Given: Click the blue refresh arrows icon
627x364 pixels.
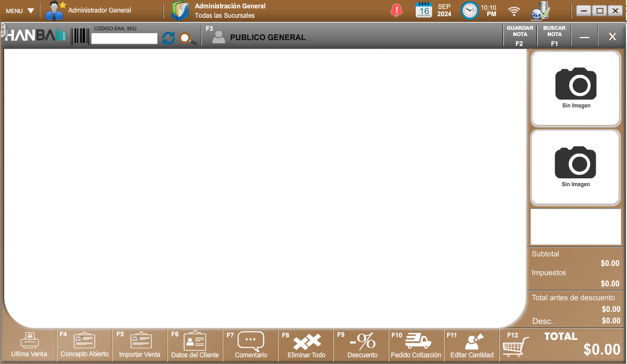Looking at the screenshot, I should pos(168,38).
